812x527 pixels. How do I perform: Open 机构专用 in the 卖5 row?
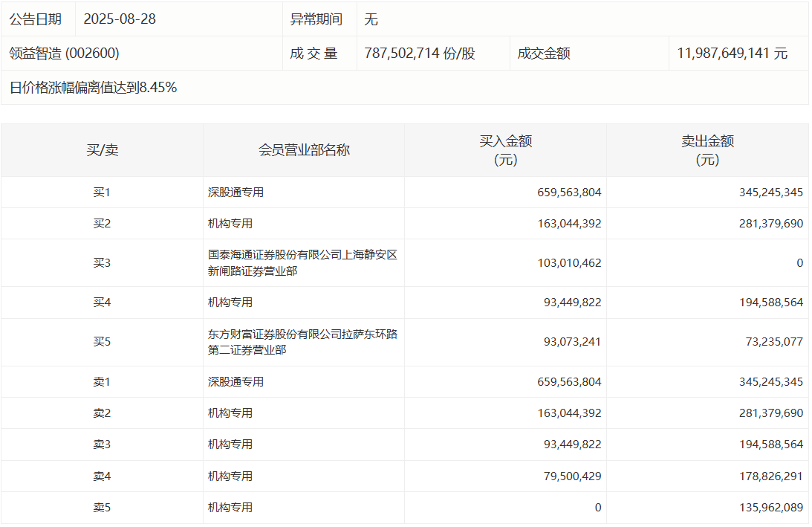click(x=230, y=508)
